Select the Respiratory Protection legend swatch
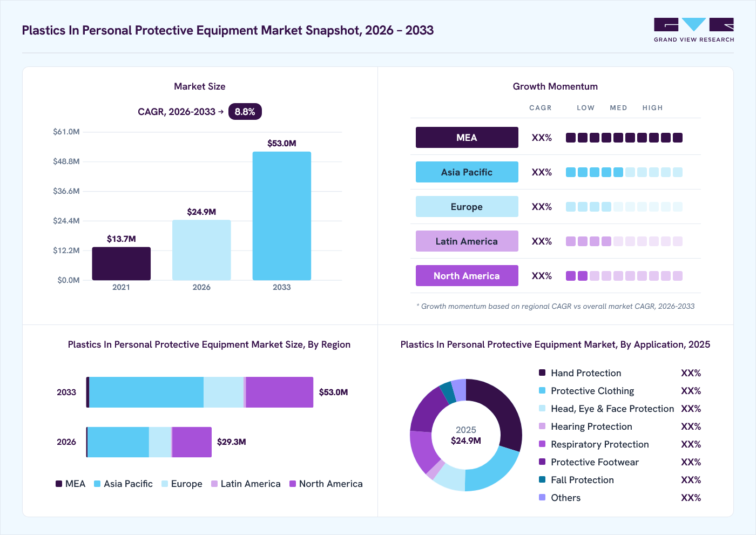This screenshot has width=756, height=535. coord(542,444)
